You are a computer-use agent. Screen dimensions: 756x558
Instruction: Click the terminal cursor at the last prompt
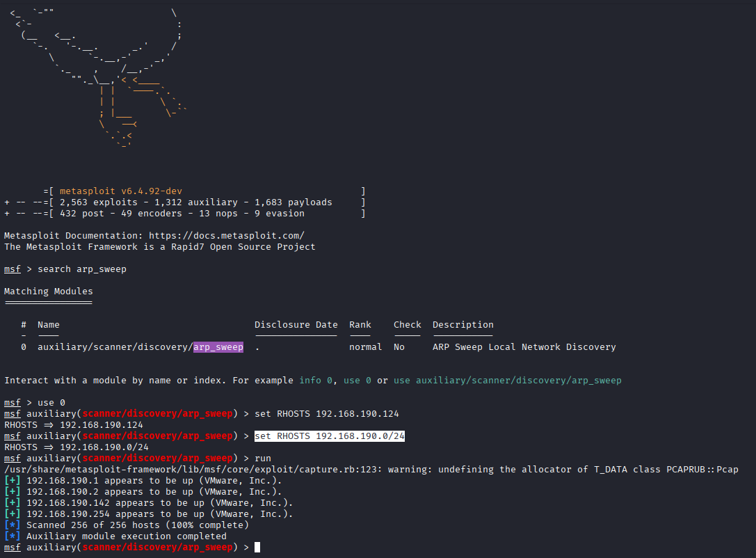[x=257, y=548]
